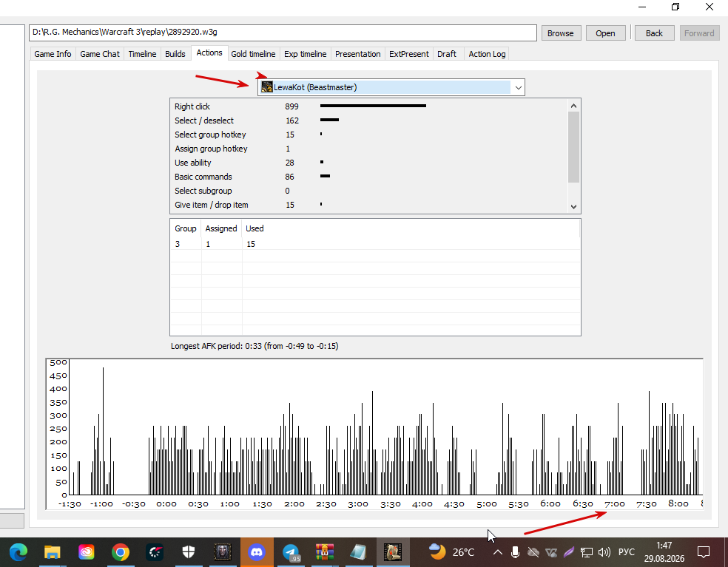Select the Assign group hotkey row
This screenshot has width=728, height=567.
point(369,149)
